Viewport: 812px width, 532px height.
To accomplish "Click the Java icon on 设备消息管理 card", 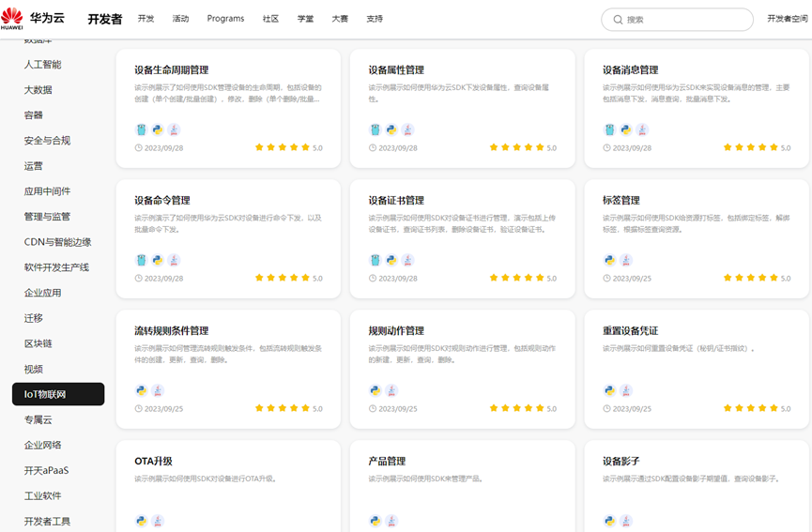I will 642,129.
